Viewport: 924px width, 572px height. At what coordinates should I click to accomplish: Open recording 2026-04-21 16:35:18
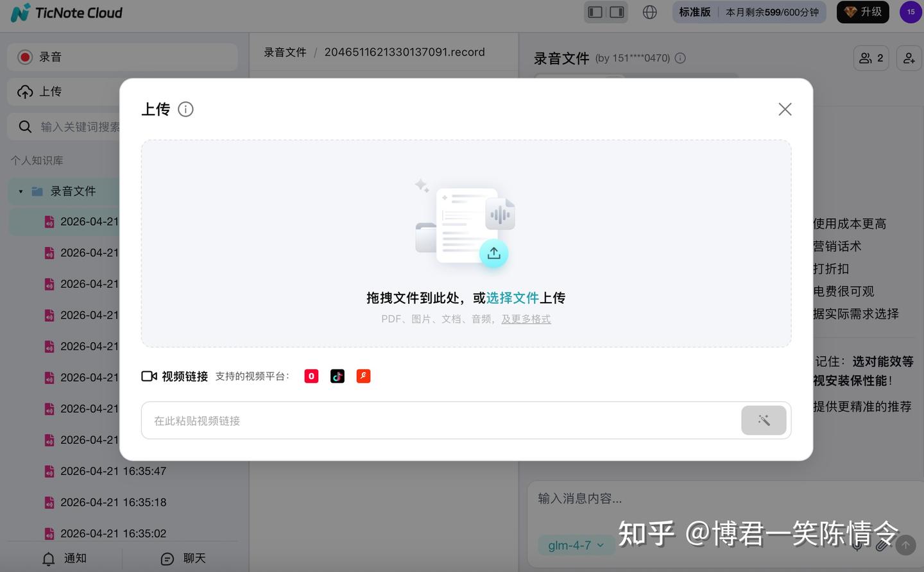click(114, 502)
